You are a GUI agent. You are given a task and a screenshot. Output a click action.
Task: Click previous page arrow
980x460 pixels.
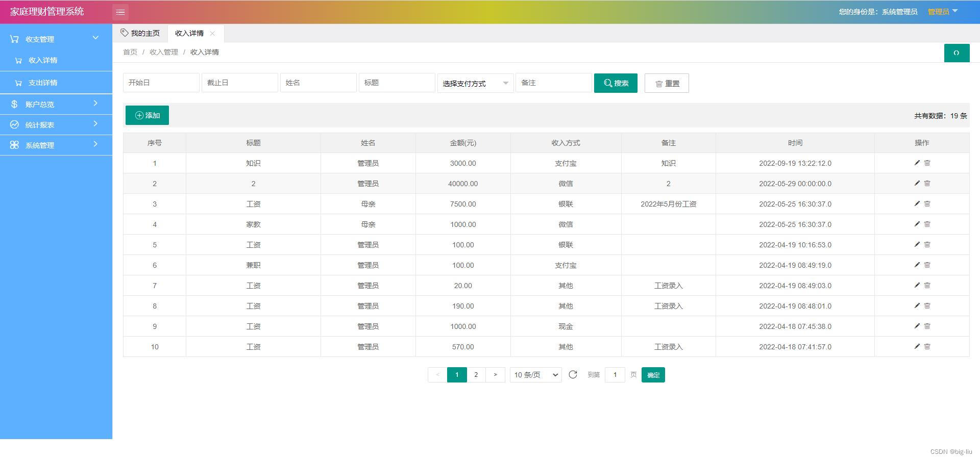click(437, 375)
